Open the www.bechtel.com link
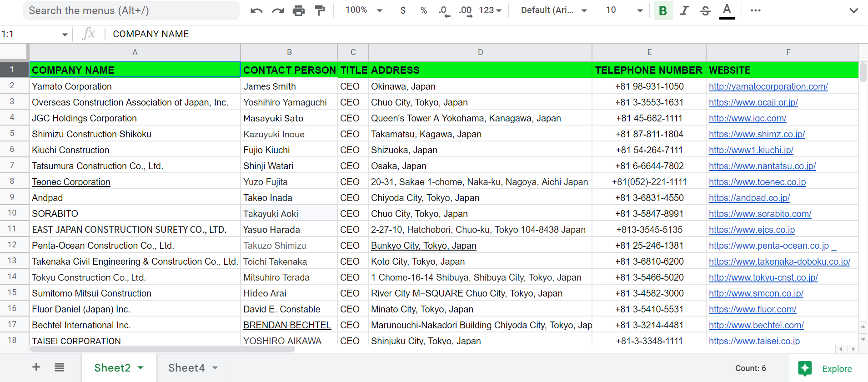This screenshot has height=382, width=868. 756,325
